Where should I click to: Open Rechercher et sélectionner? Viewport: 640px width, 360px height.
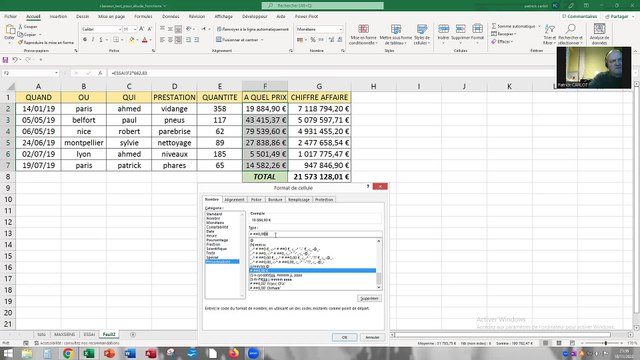(570, 34)
